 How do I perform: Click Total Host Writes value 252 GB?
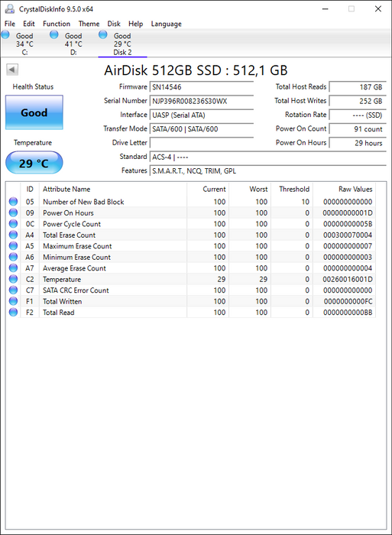pos(358,101)
